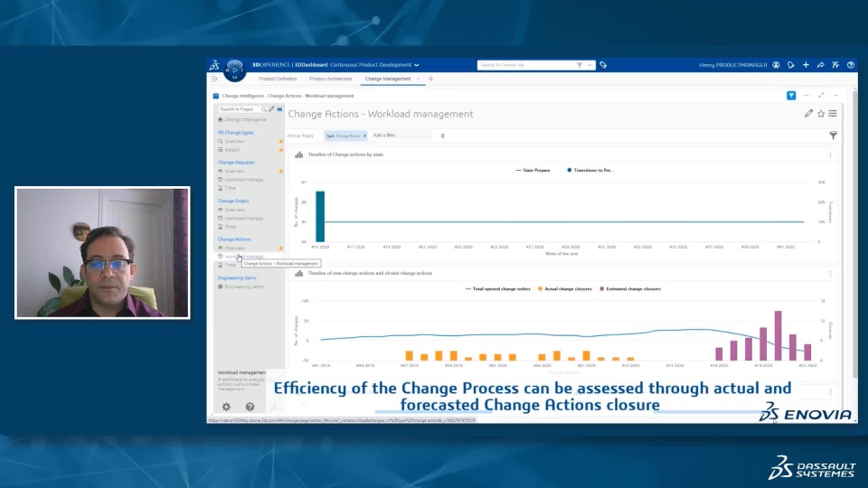Screen dimensions: 868x488
Task: Toggle Actual change closures legend
Action: (564, 289)
